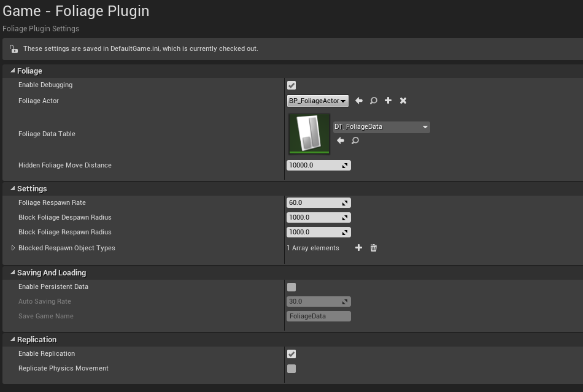Image resolution: width=583 pixels, height=392 pixels.
Task: Click Block Foliage Respawn Radius value field
Action: tap(319, 233)
